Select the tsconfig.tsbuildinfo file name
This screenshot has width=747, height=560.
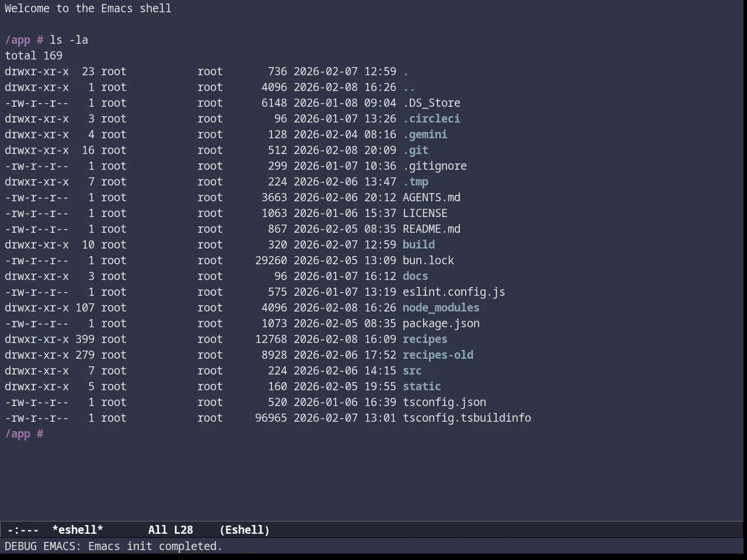[x=467, y=418]
